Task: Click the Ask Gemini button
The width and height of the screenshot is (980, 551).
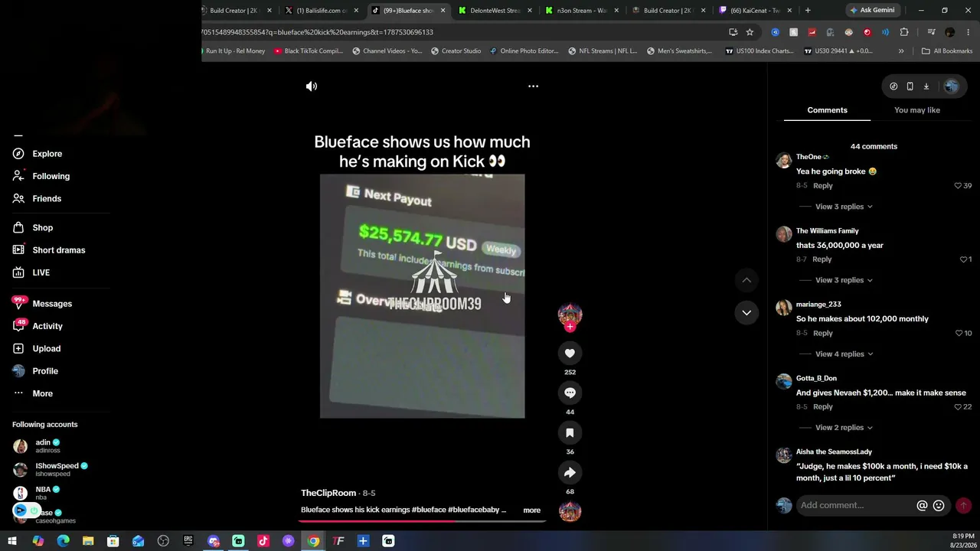Action: (x=871, y=11)
